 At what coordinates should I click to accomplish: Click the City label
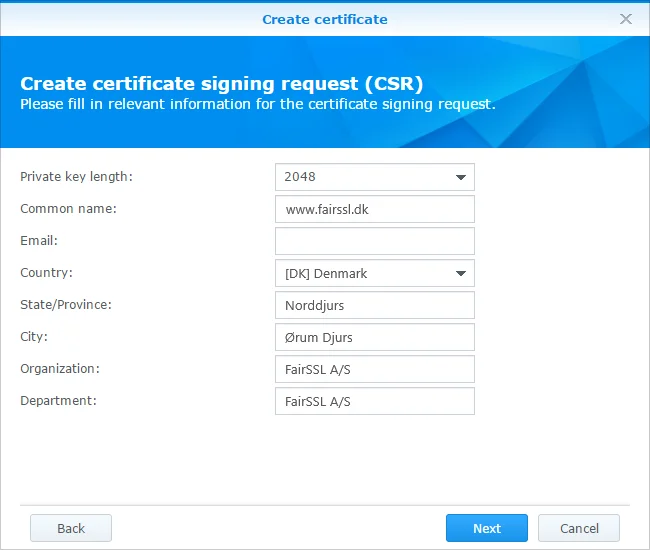[34, 337]
